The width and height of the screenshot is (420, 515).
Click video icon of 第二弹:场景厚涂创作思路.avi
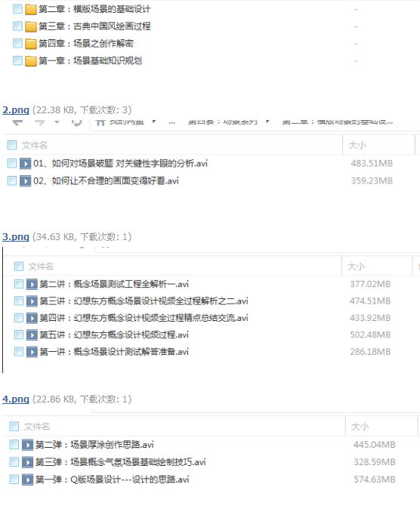pos(28,445)
